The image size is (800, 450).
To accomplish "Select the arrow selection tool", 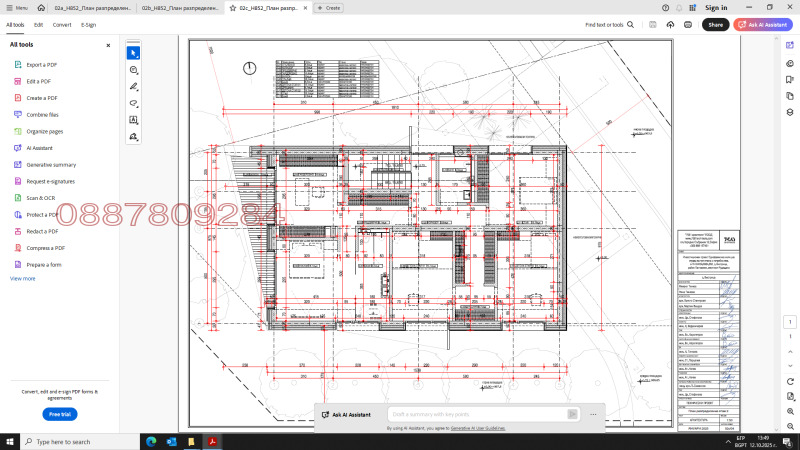I will (x=134, y=52).
